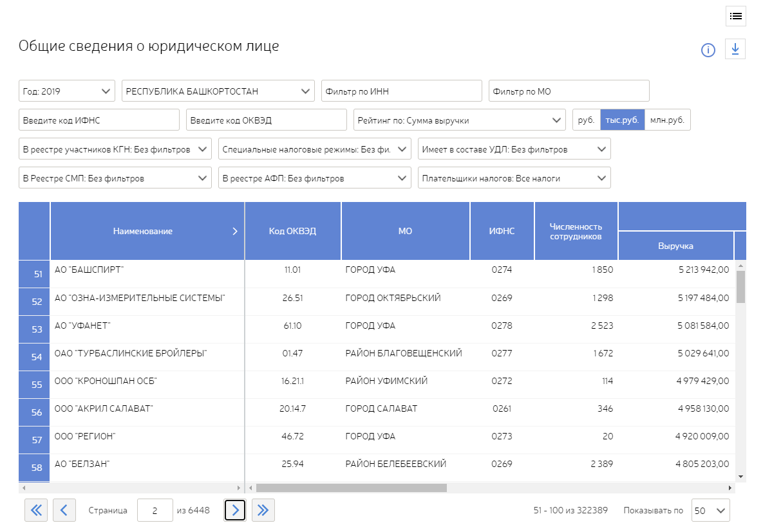
Task: Download the table data via download icon
Action: pyautogui.click(x=735, y=50)
